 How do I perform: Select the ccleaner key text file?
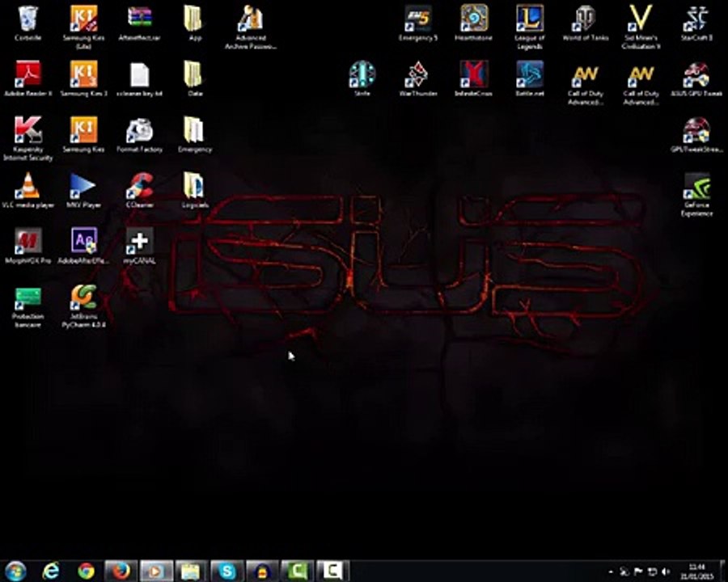coord(139,79)
